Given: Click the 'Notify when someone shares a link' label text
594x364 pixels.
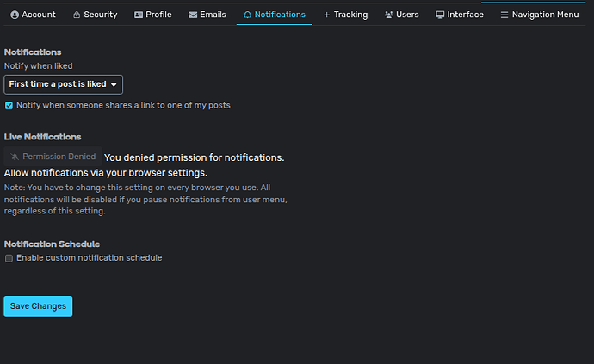Looking at the screenshot, I should [x=123, y=105].
